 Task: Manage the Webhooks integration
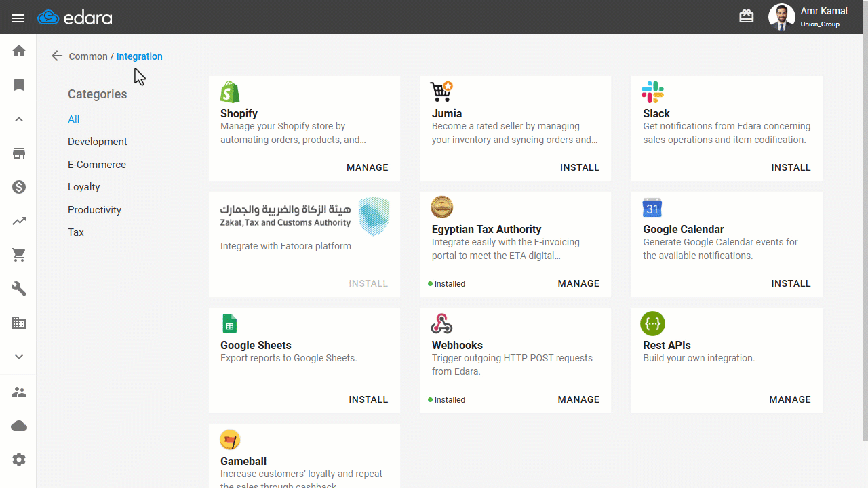pyautogui.click(x=578, y=399)
